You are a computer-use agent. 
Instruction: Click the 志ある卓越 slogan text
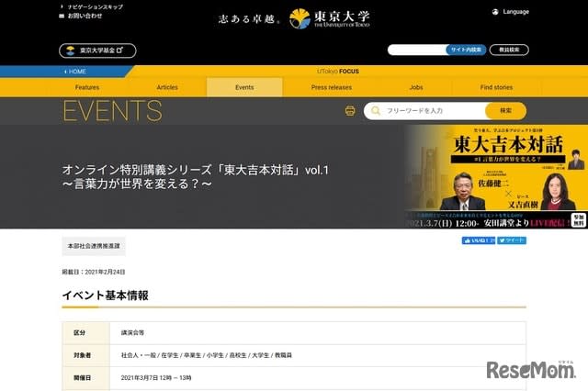point(249,18)
